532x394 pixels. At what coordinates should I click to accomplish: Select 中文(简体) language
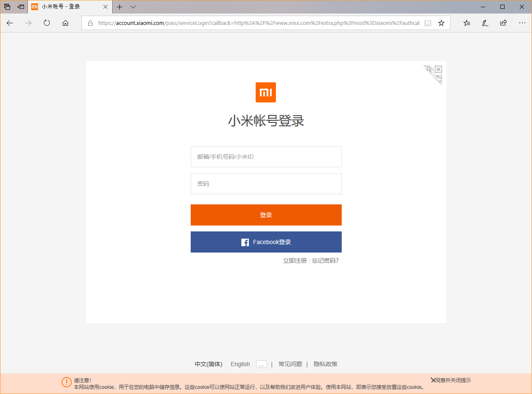208,364
